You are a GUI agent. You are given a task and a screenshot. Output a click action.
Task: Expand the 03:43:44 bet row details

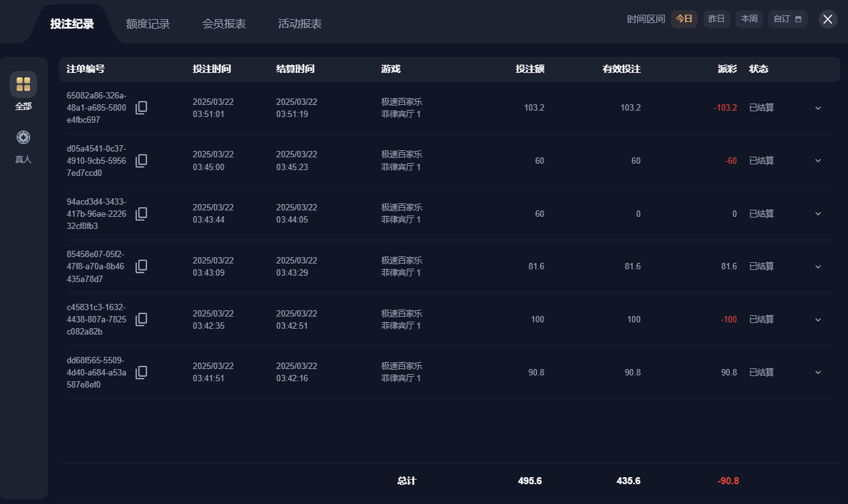coord(818,214)
